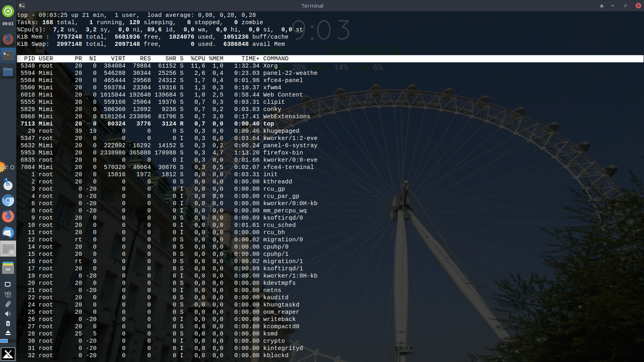
Task: Select the xfwm4 process name
Action: coord(272,87)
